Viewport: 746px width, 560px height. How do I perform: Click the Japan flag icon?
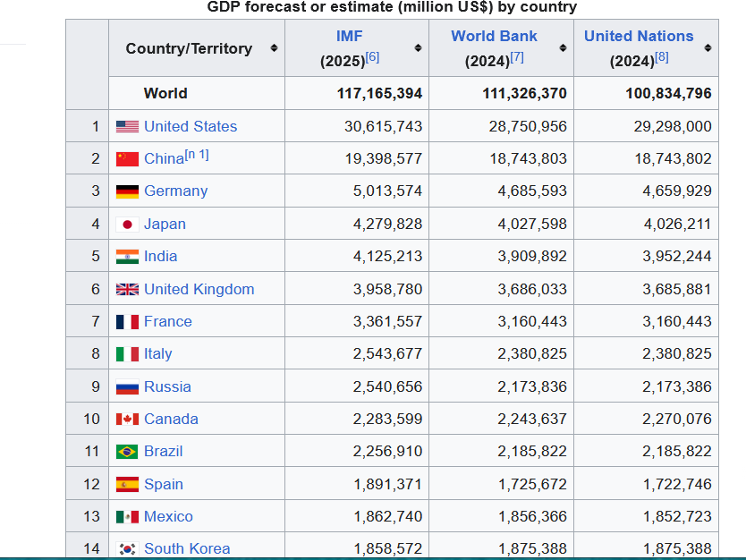point(127,225)
